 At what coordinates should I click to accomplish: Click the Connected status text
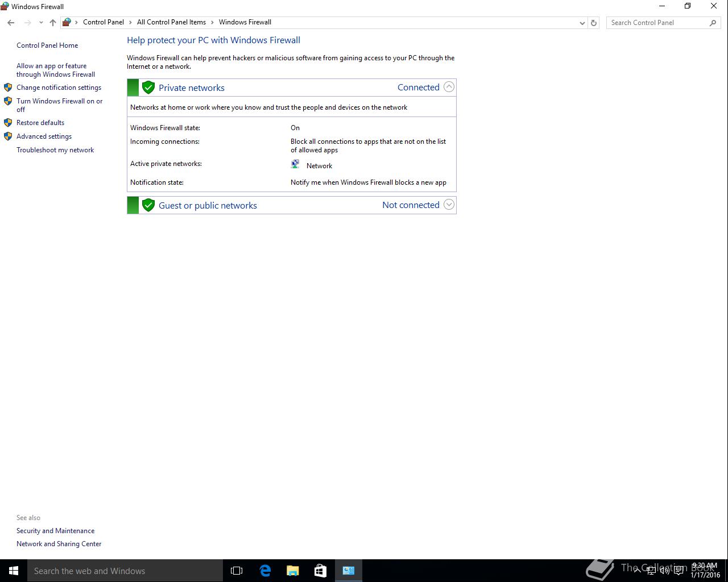click(x=419, y=87)
